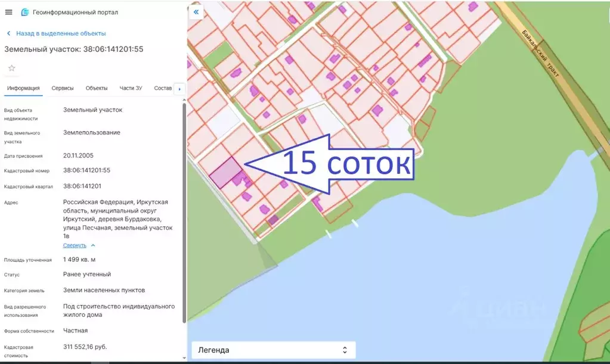Open the Легенда dropdown
The width and height of the screenshot is (610, 364).
coord(274,350)
